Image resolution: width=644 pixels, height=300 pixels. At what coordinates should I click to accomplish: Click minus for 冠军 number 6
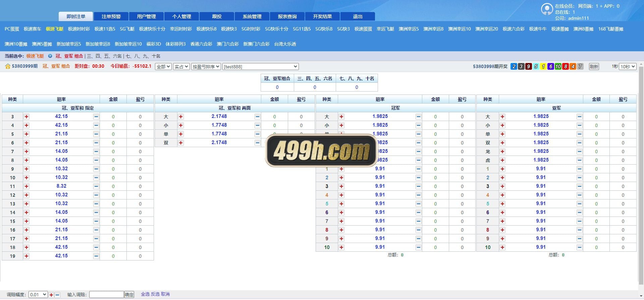[x=419, y=213]
